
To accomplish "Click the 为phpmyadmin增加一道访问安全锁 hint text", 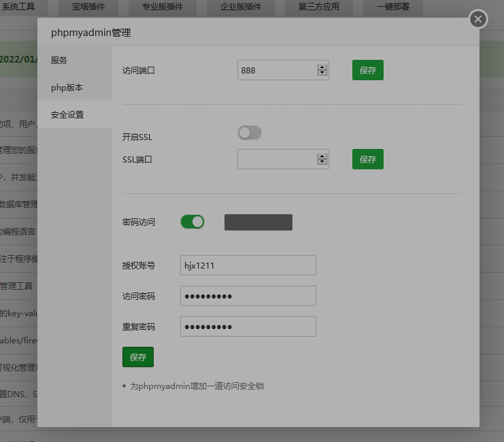I will 197,386.
